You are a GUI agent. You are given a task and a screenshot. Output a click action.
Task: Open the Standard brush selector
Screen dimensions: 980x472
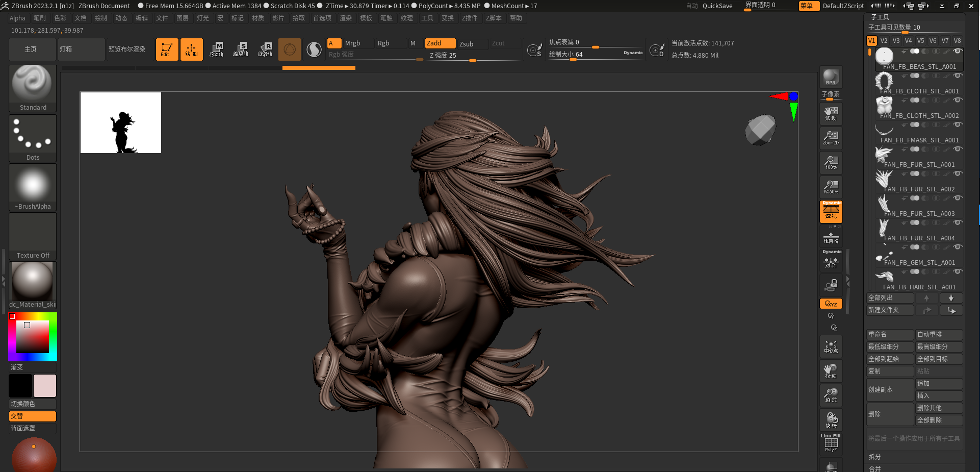point(32,84)
